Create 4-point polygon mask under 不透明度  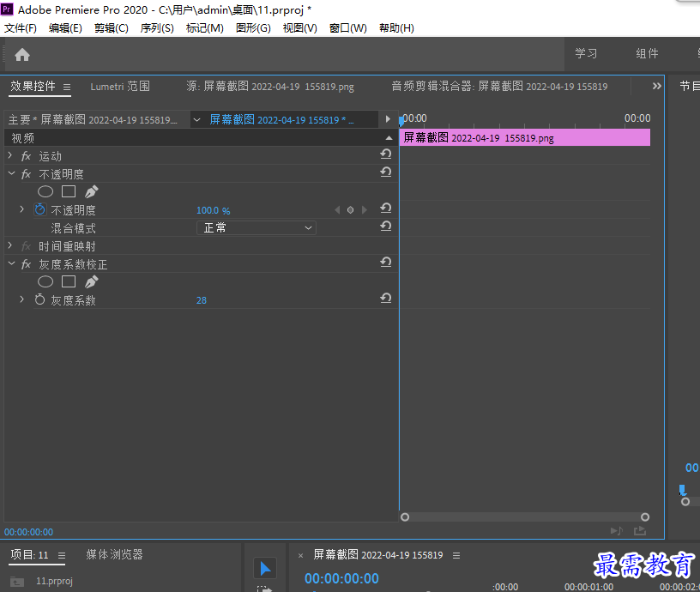click(69, 191)
